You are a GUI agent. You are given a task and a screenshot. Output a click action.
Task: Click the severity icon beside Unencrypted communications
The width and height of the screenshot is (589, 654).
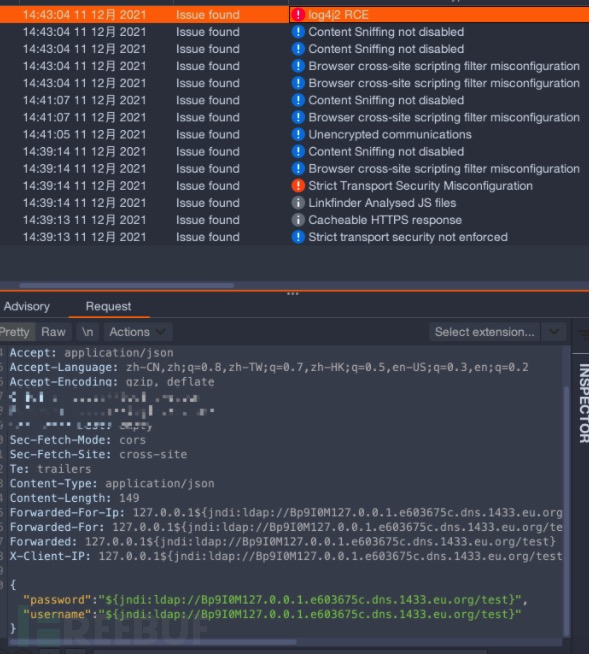(x=298, y=134)
